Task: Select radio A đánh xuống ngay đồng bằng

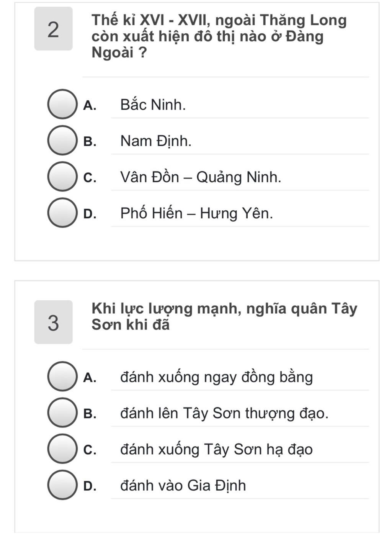Action: click(62, 377)
